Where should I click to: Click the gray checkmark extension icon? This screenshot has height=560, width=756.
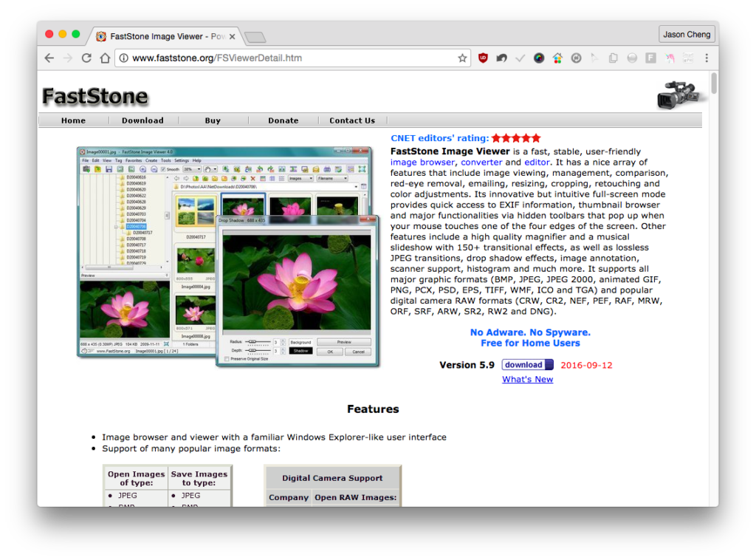click(520, 58)
